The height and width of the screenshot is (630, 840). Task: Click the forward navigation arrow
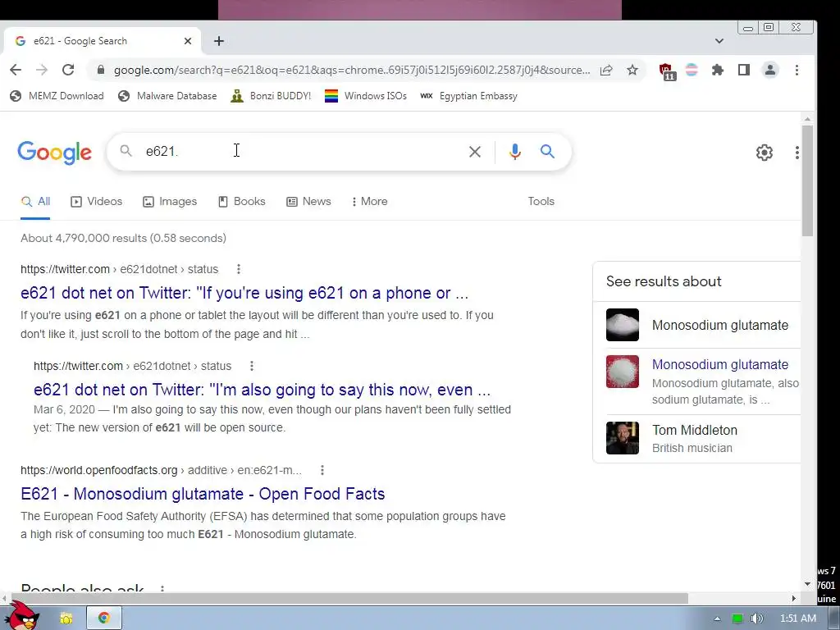(42, 70)
